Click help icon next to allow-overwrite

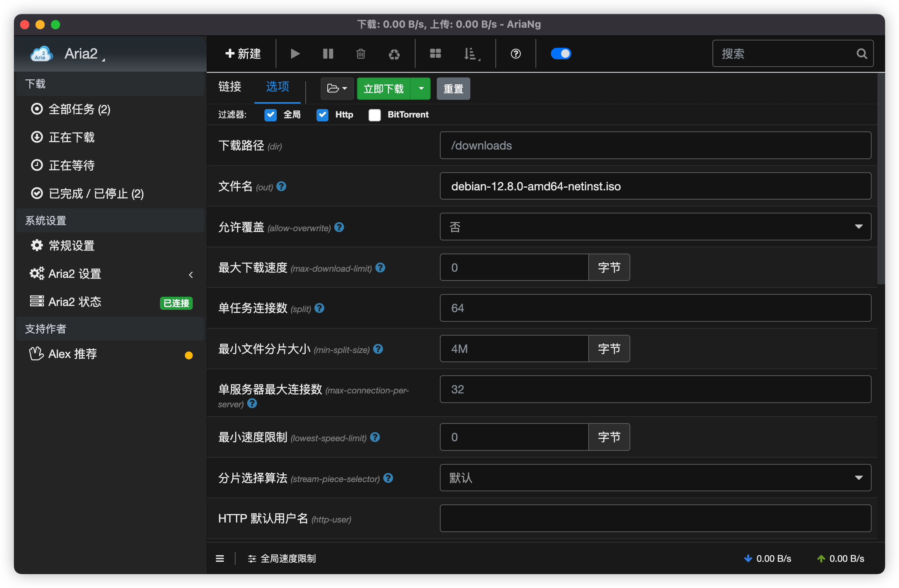[x=339, y=227]
